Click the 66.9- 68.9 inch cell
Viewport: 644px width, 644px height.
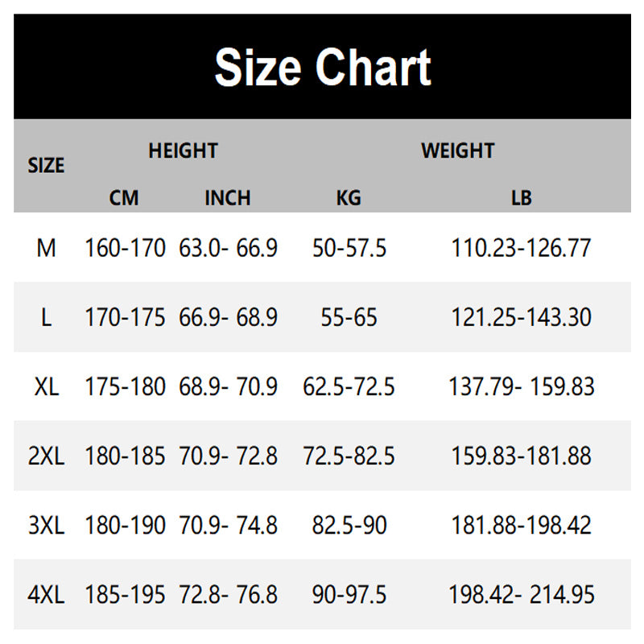(228, 317)
